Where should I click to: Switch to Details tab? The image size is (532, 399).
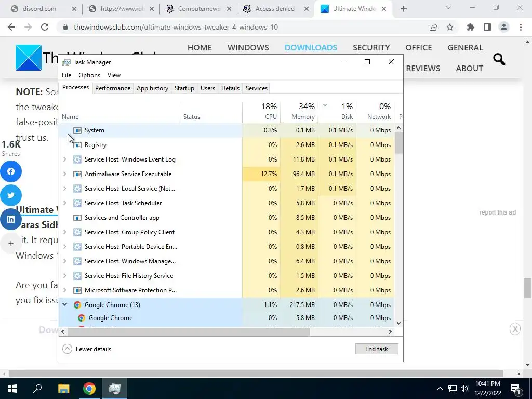[230, 88]
